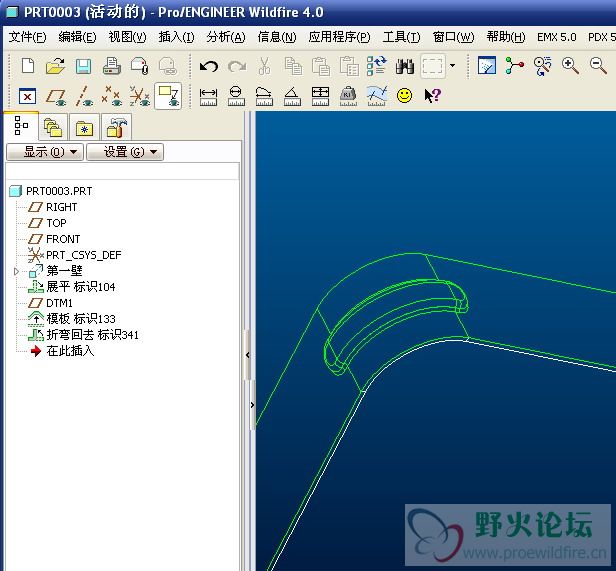Save the model with the floppy disk icon

pyautogui.click(x=83, y=66)
